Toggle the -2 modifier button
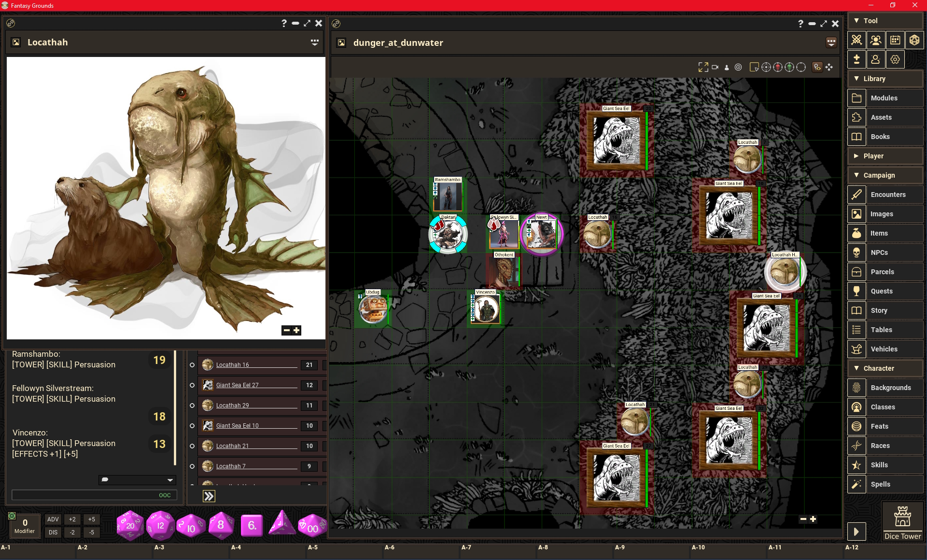927x560 pixels. [72, 532]
